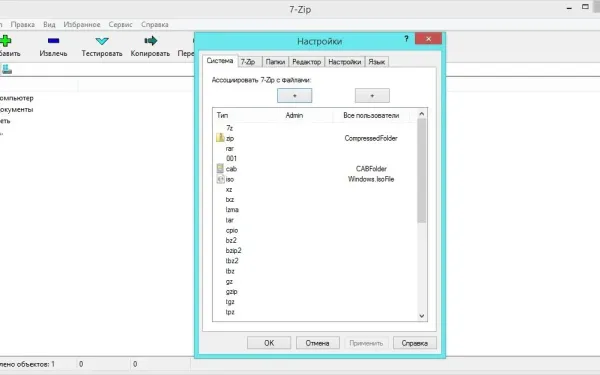Click the plus button above Admin column
The width and height of the screenshot is (600, 375).
point(295,96)
